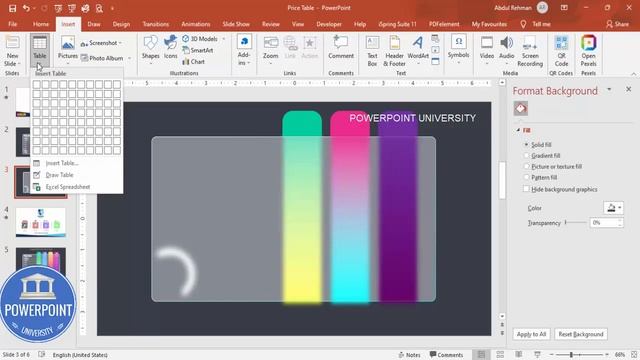This screenshot has height=360, width=640.
Task: Insert a Text Box icon
Action: pyautogui.click(x=372, y=43)
